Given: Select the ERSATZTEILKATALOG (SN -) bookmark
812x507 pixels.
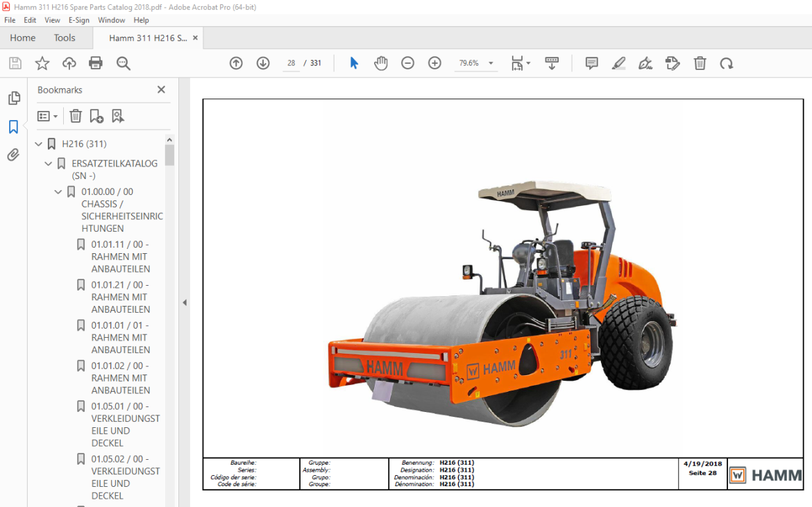Looking at the screenshot, I should [x=115, y=170].
